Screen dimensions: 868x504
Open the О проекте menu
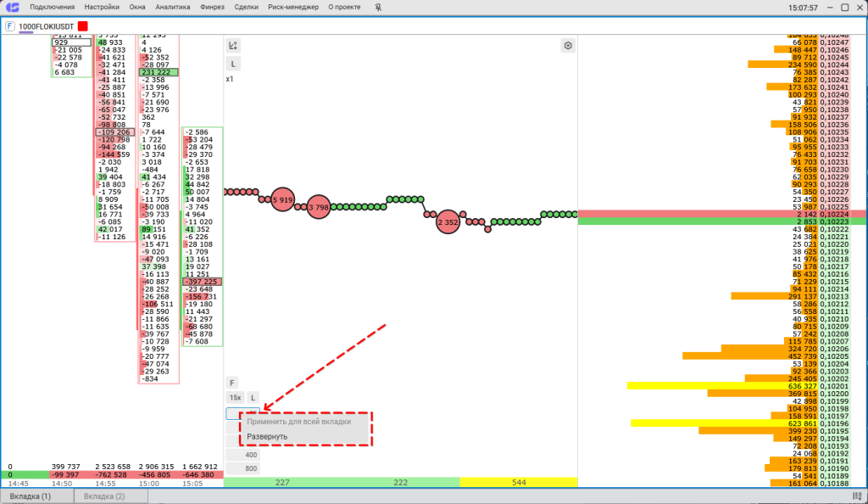pos(344,7)
